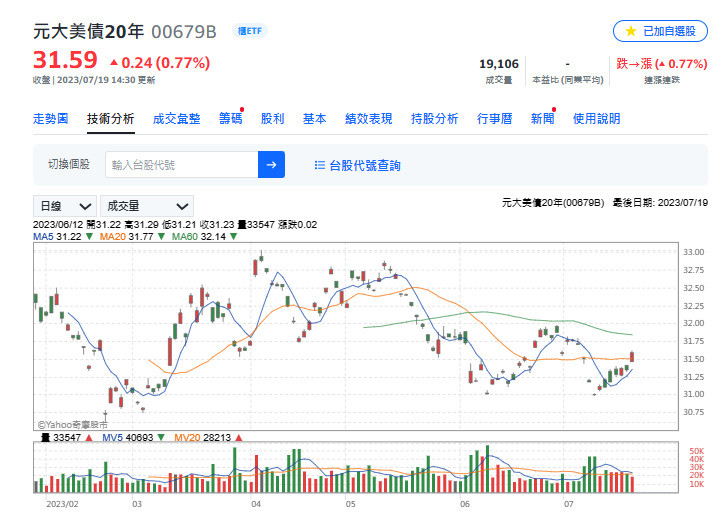718x521 pixels.
Task: Click the red up arrow beside 量 33547
Action: pos(89,438)
